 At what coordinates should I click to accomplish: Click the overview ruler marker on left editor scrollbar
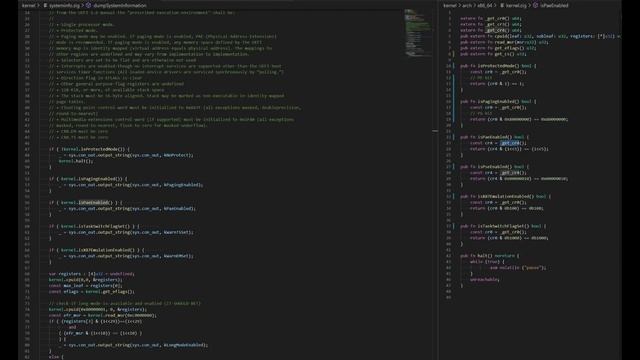click(x=435, y=131)
